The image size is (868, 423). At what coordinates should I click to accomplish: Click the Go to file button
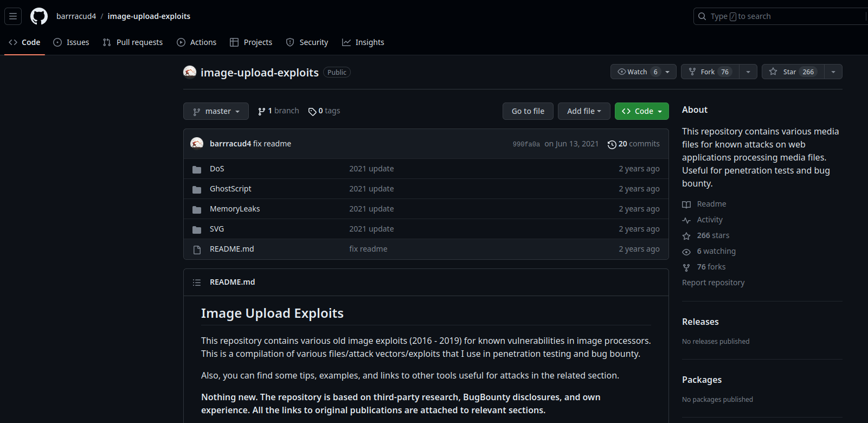[x=528, y=111]
